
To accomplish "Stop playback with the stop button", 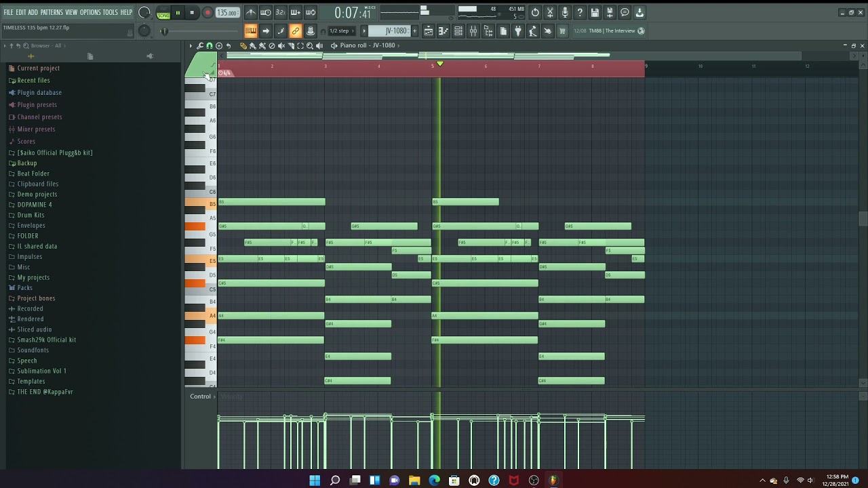I will [x=192, y=12].
